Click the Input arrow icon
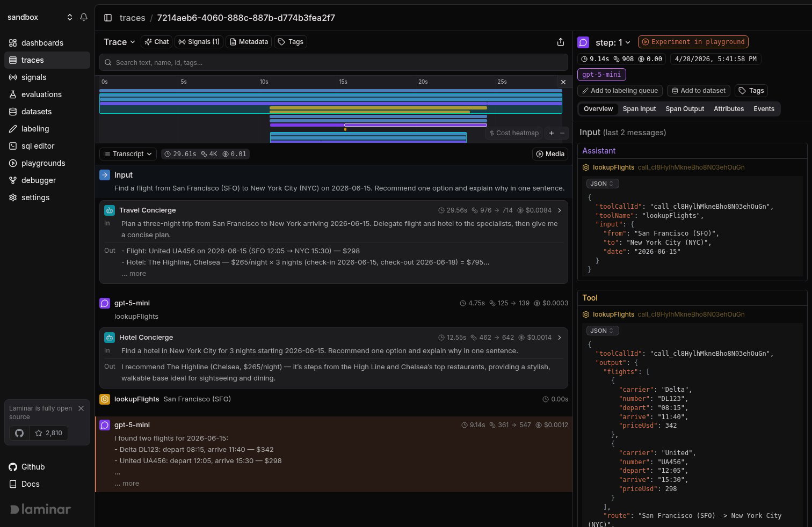 (105, 175)
